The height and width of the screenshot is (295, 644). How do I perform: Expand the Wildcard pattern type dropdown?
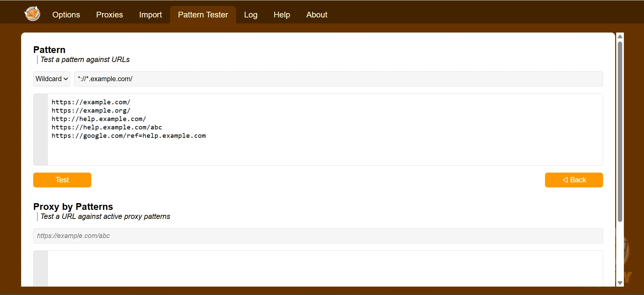[52, 79]
